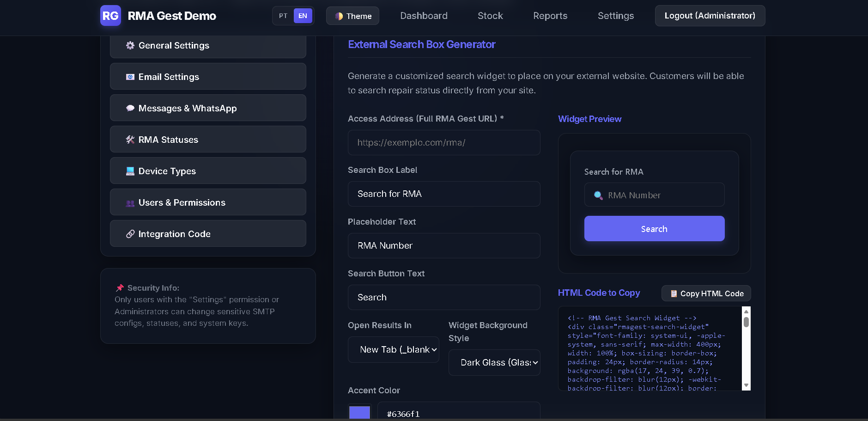Switch language to PT
Viewport: 868px width, 421px height.
283,16
